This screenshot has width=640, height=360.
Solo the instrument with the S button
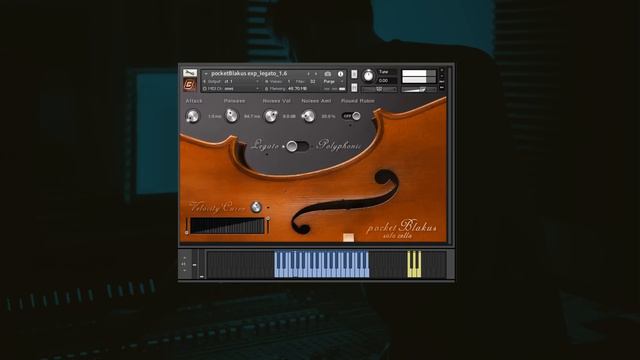click(x=354, y=74)
